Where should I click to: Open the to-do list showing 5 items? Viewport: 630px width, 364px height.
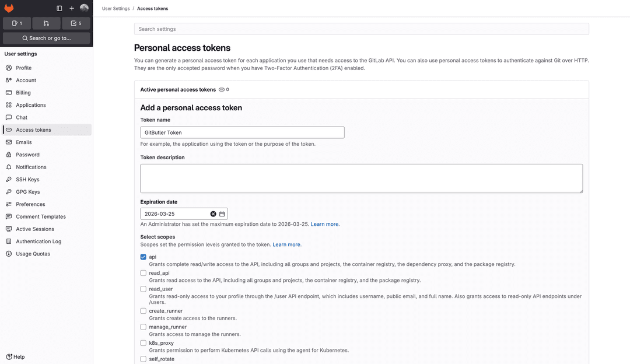pos(76,23)
